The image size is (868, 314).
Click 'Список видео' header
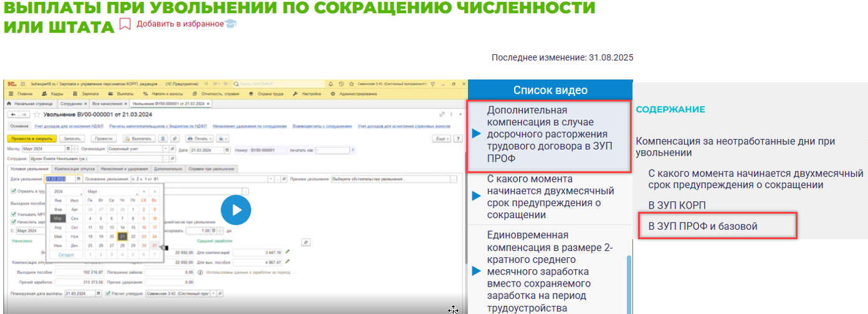point(550,90)
